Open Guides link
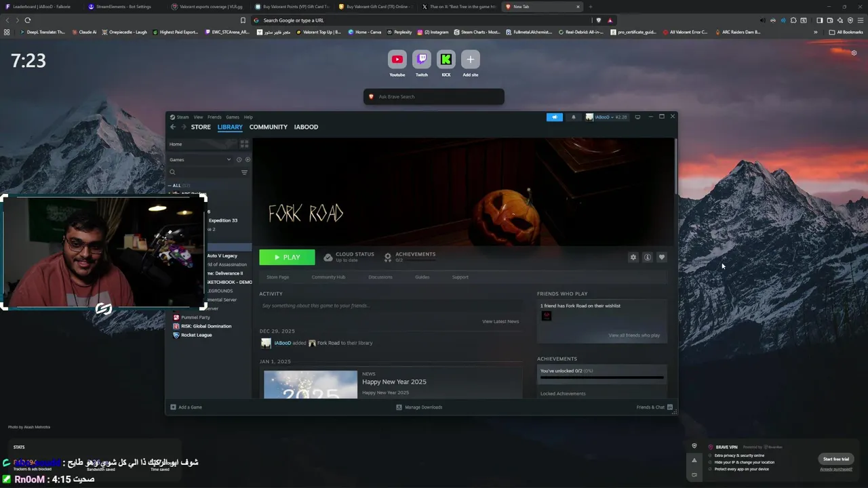 (422, 277)
